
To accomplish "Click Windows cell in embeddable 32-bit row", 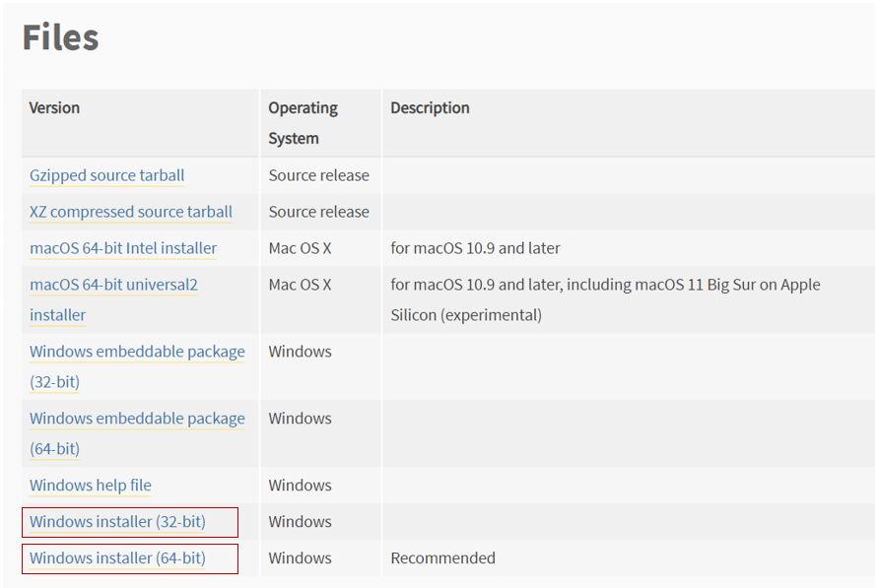I will (x=301, y=352).
